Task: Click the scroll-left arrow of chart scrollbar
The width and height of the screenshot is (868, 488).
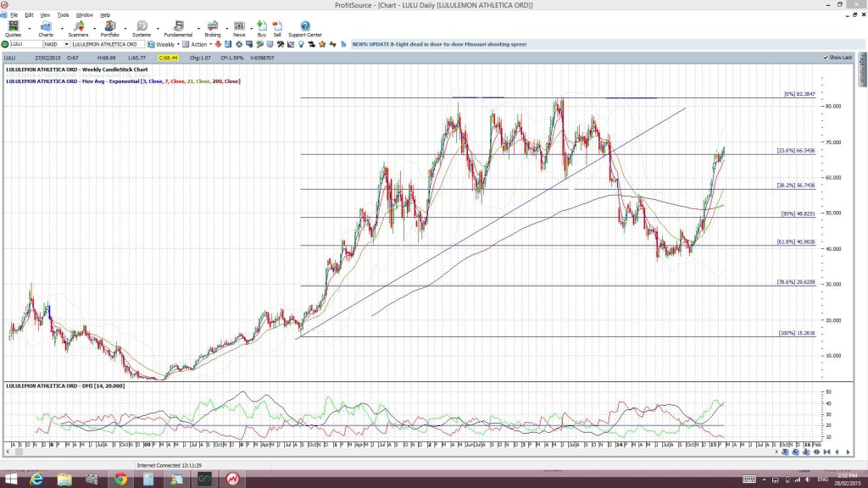Action: click(7, 452)
